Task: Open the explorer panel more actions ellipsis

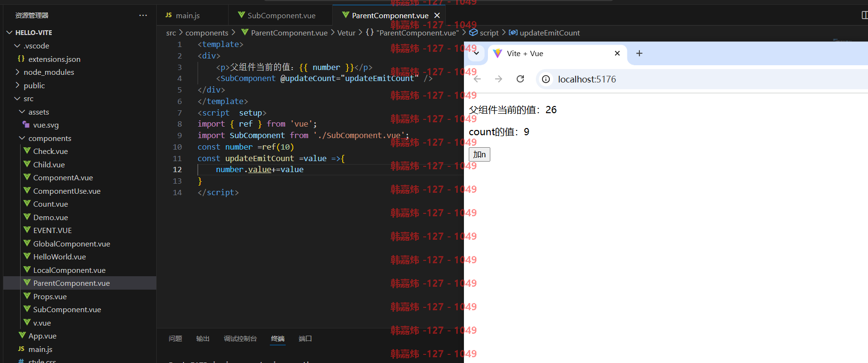Action: [143, 15]
